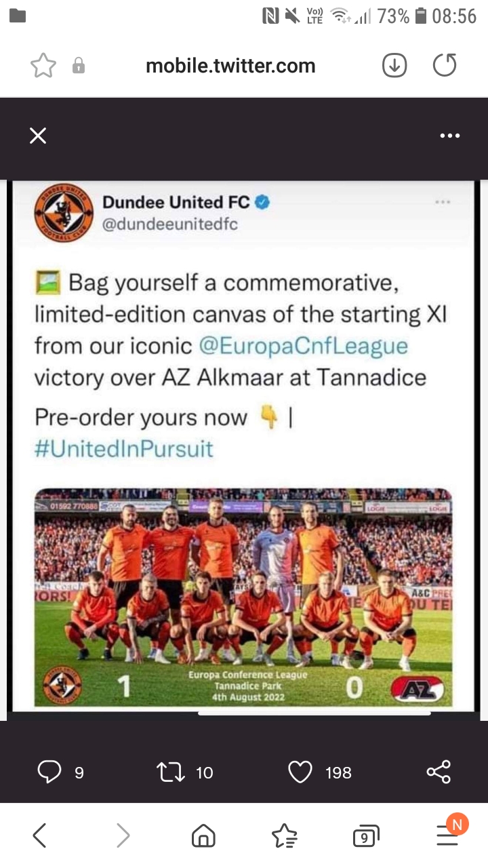This screenshot has width=488, height=868.
Task: Tap the browser forward arrow
Action: tap(123, 835)
